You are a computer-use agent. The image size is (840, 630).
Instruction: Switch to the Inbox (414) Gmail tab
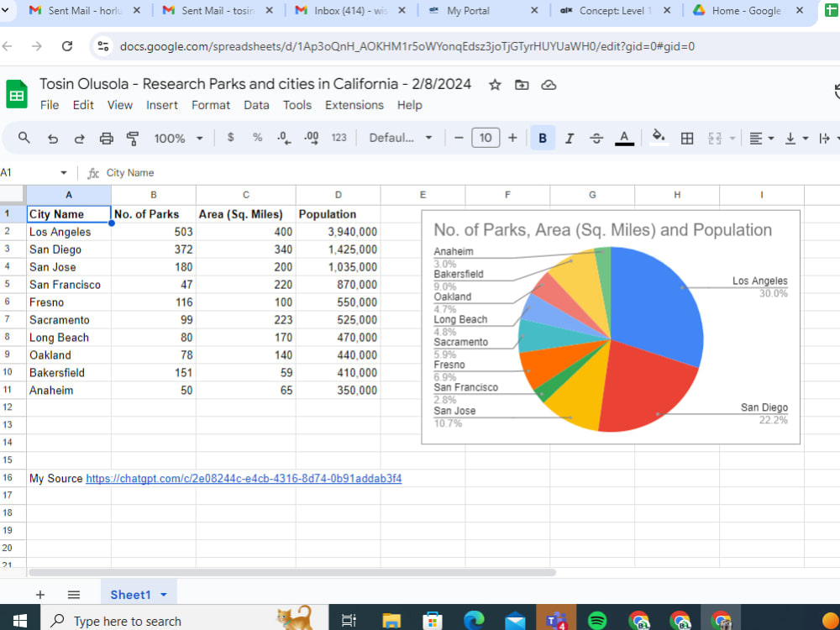pyautogui.click(x=351, y=11)
